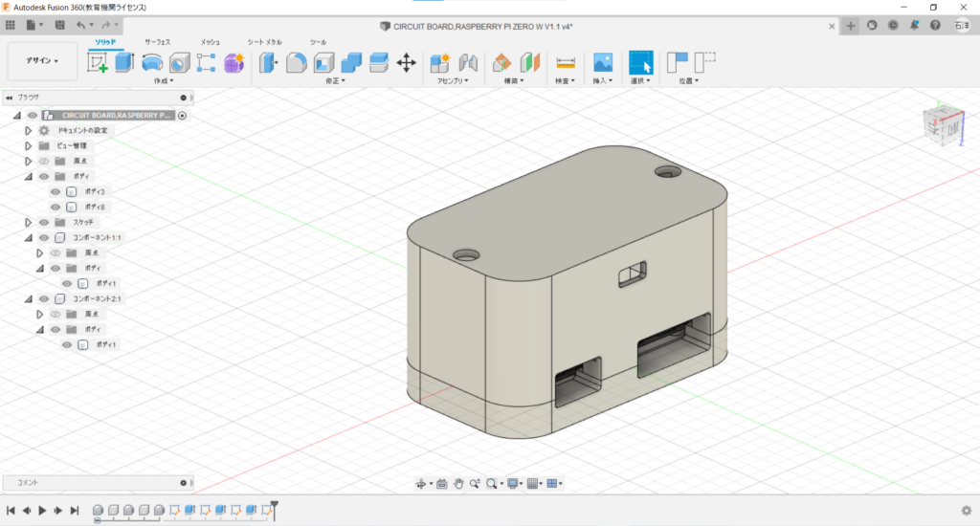Open the notifications bell icon
Image resolution: width=980 pixels, height=526 pixels.
914,25
